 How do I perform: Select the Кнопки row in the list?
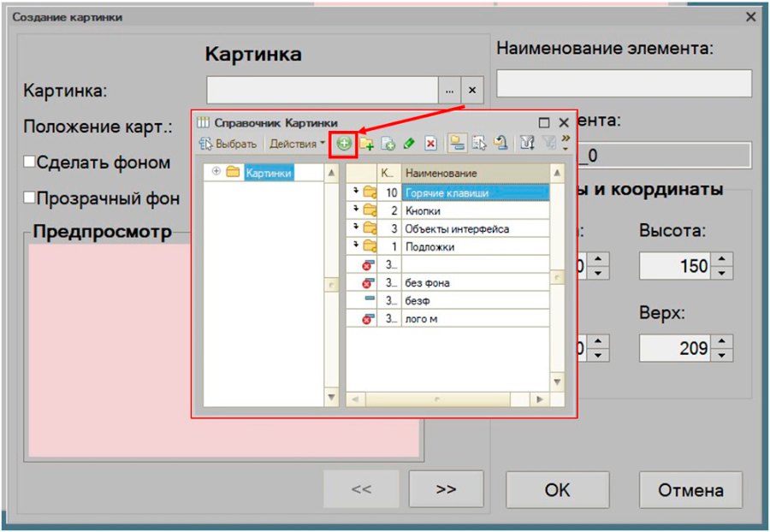coord(447,210)
